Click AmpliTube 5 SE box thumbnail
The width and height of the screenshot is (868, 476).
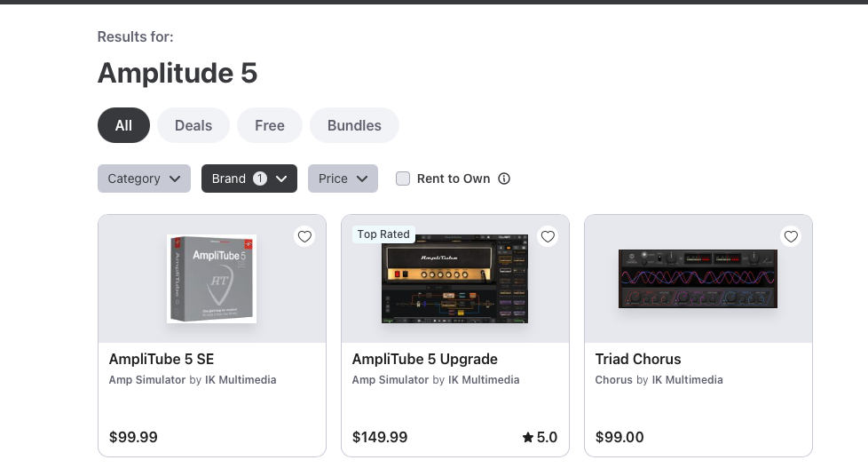coord(212,279)
